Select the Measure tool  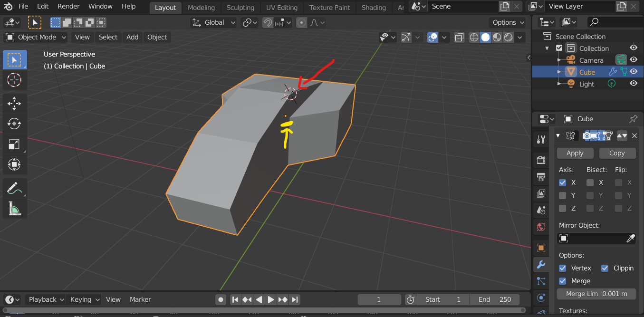pos(15,208)
